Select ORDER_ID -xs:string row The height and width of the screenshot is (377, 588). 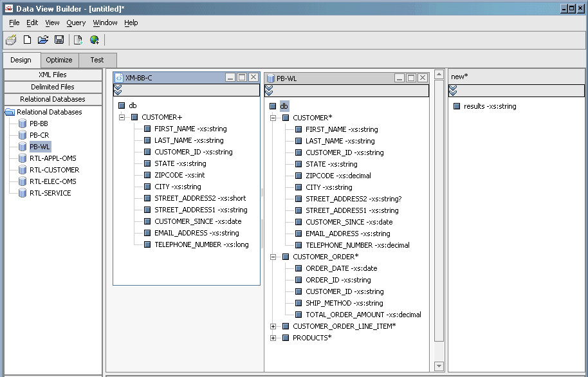[x=338, y=280]
